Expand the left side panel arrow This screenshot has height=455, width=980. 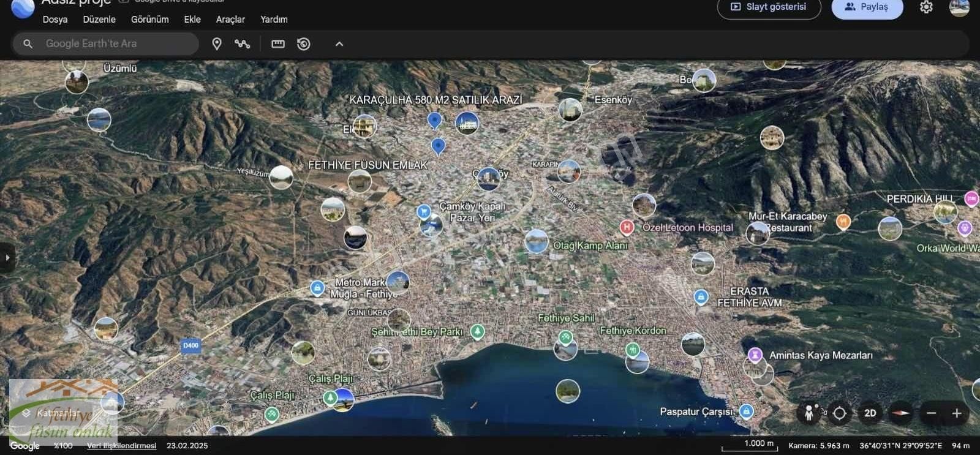pyautogui.click(x=7, y=258)
